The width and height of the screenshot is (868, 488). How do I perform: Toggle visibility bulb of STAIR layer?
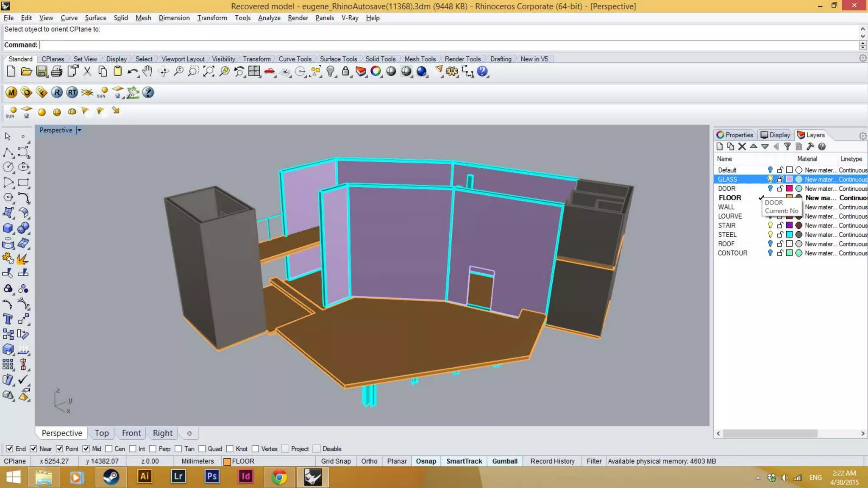coord(770,225)
